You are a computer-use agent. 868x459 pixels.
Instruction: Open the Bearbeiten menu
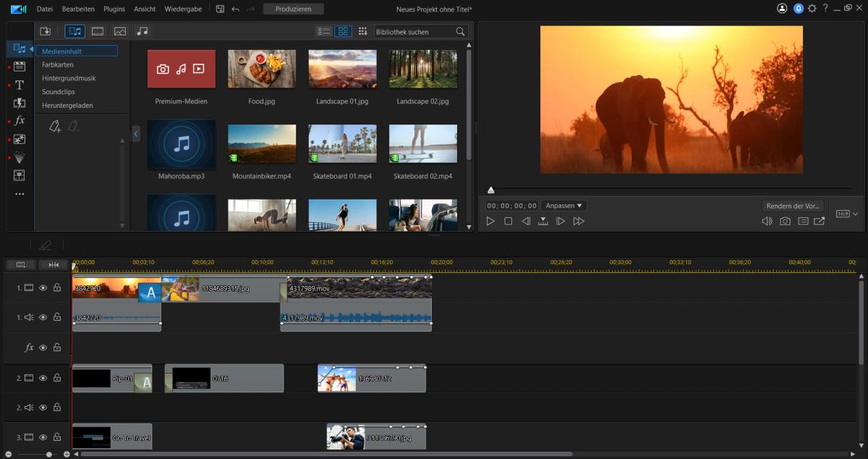click(77, 9)
